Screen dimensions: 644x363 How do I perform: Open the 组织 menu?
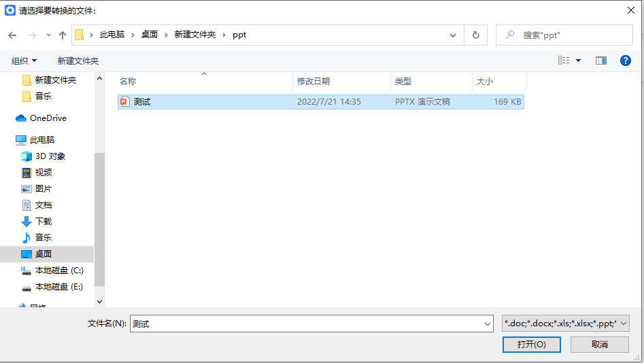tap(24, 60)
